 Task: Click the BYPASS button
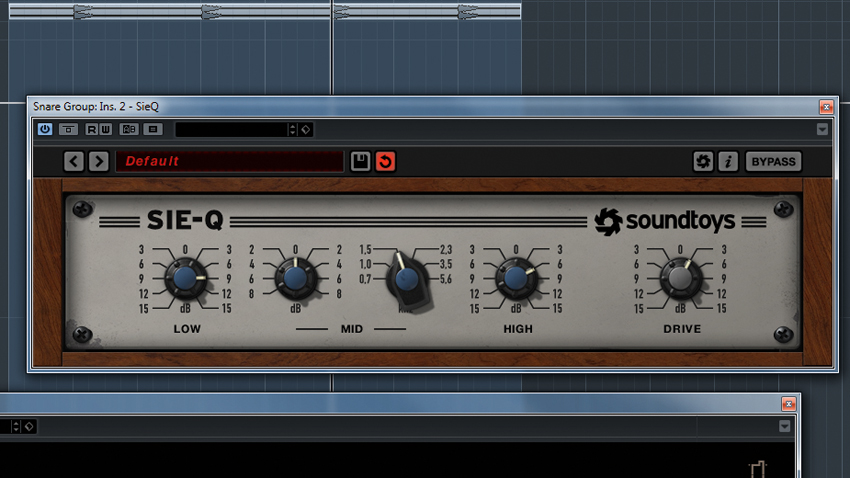click(774, 162)
